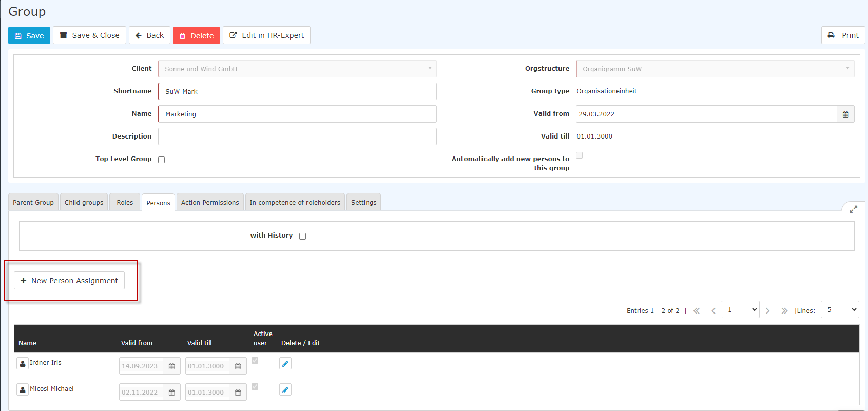The height and width of the screenshot is (411, 868).
Task: Expand the tab panel to fullscreen
Action: point(853,209)
